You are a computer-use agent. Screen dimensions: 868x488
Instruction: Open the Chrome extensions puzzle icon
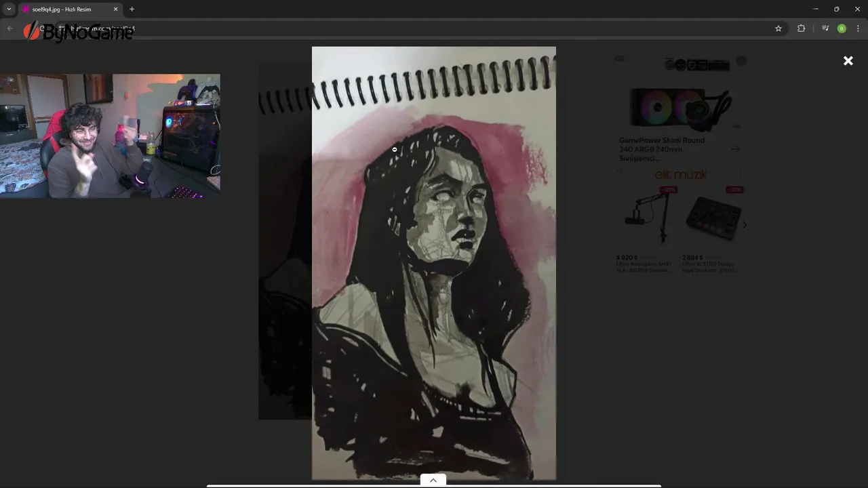coord(801,28)
